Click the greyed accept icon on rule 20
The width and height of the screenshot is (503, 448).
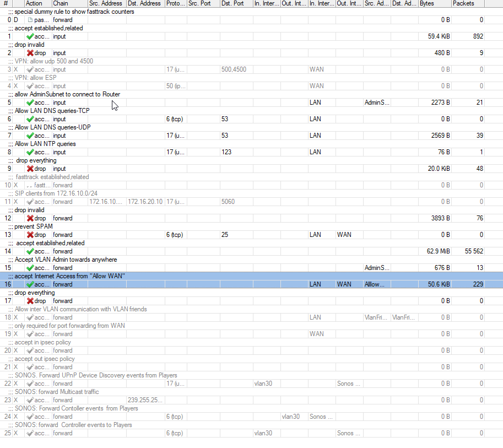[x=30, y=350]
